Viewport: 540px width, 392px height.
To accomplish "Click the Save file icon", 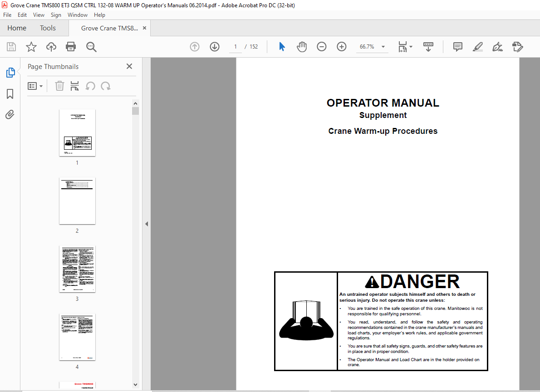I will point(11,47).
